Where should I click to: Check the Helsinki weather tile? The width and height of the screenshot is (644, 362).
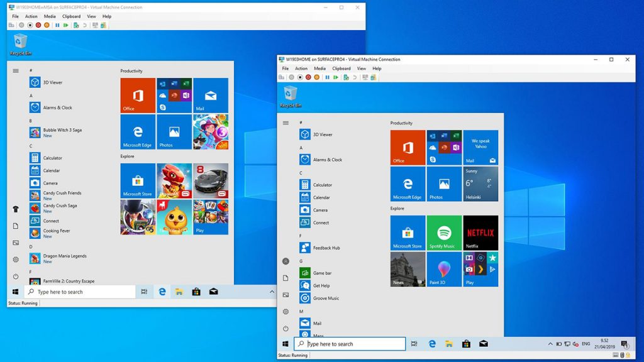(481, 184)
